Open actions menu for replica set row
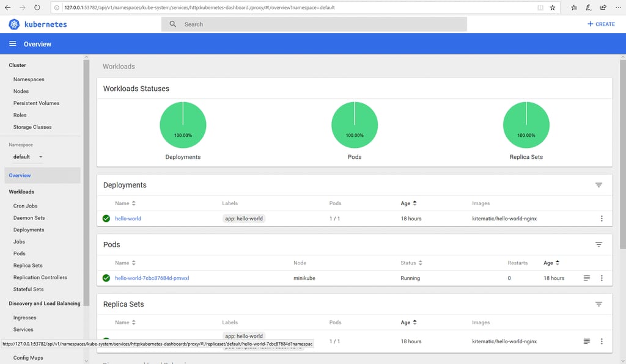 [602, 341]
